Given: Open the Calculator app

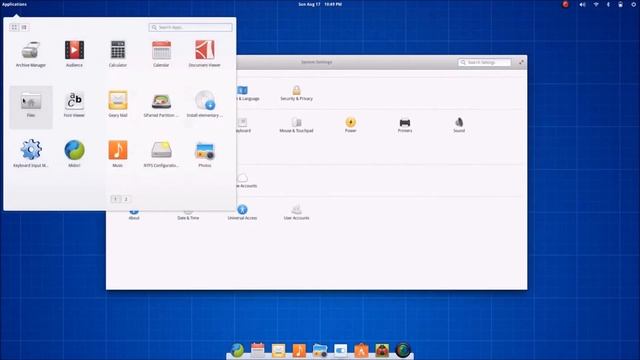Looking at the screenshot, I should [118, 54].
